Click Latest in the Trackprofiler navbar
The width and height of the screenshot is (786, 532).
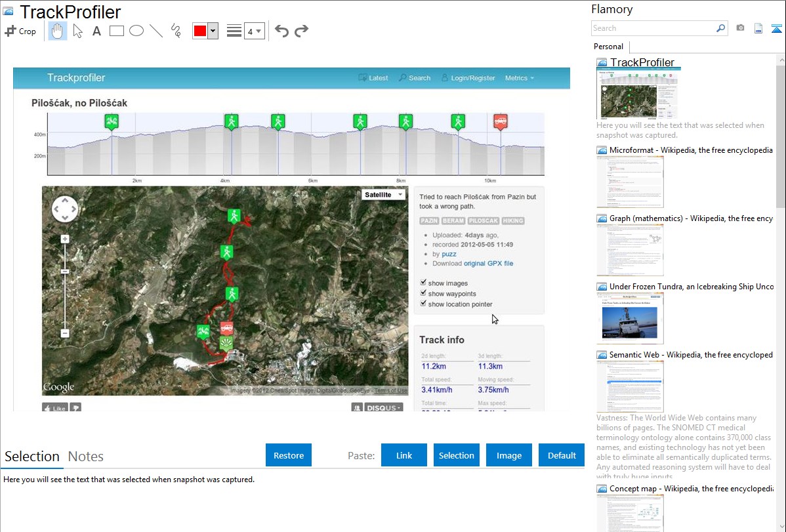pos(373,77)
